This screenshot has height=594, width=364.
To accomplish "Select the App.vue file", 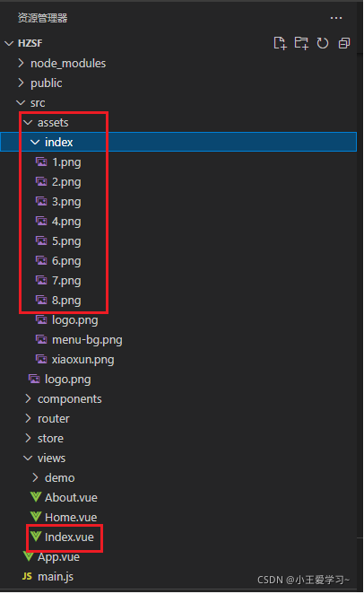I will point(58,557).
